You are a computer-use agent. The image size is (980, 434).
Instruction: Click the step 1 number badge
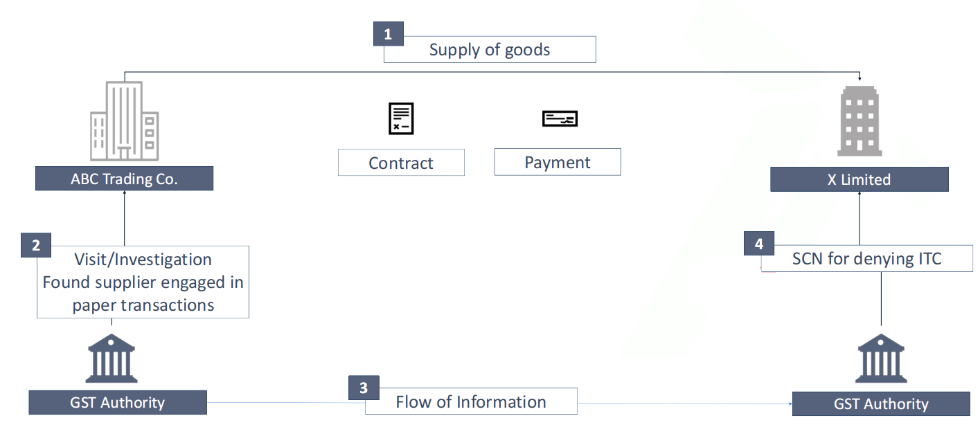(x=388, y=34)
